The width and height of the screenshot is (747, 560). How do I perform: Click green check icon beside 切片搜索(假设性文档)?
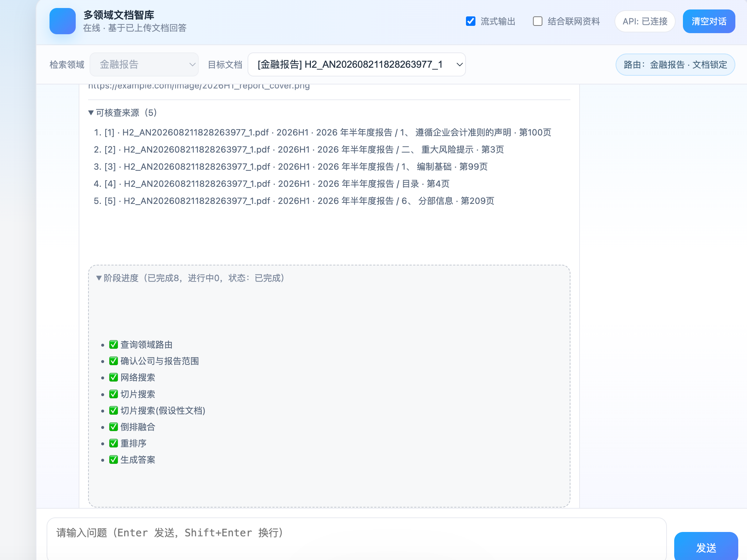point(114,410)
